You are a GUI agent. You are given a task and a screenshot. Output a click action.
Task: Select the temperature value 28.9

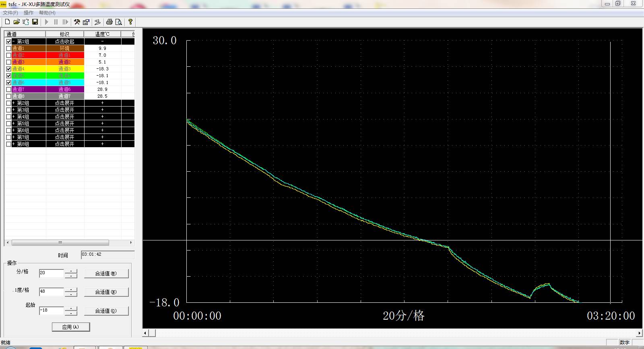coord(102,89)
